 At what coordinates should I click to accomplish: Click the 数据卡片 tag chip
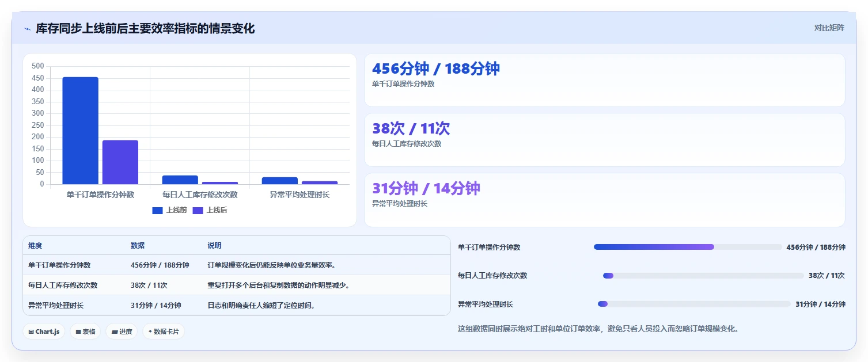pyautogui.click(x=164, y=331)
